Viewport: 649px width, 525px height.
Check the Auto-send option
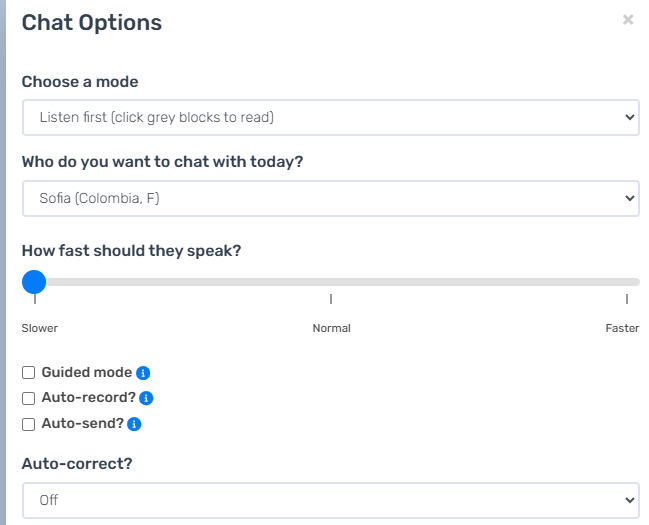(x=29, y=424)
